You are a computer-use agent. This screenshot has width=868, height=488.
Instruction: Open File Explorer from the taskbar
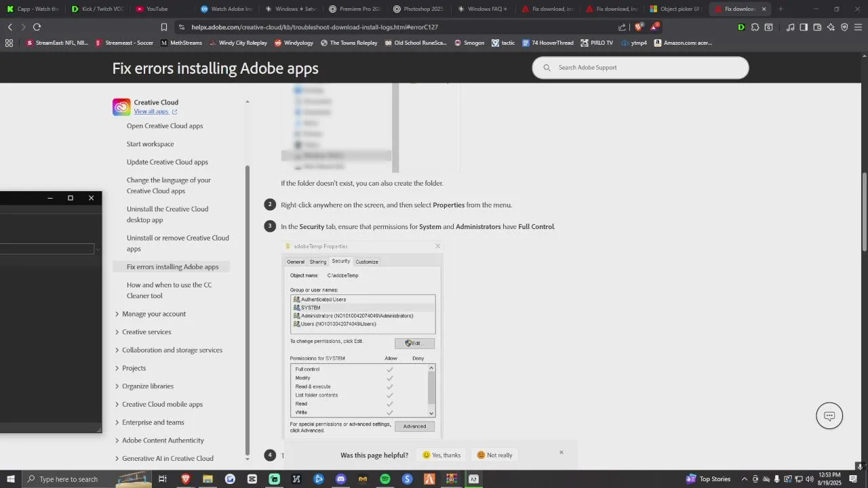pos(208,479)
